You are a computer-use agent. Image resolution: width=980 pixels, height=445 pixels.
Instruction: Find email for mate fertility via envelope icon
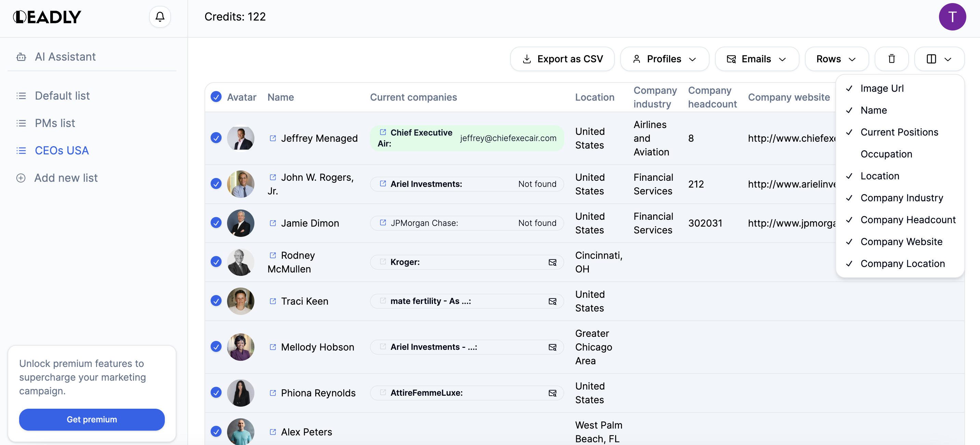pyautogui.click(x=552, y=301)
